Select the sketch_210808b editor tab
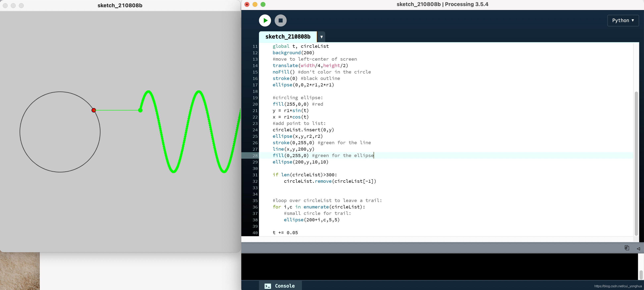Viewport: 644px width, 290px height. pyautogui.click(x=288, y=37)
